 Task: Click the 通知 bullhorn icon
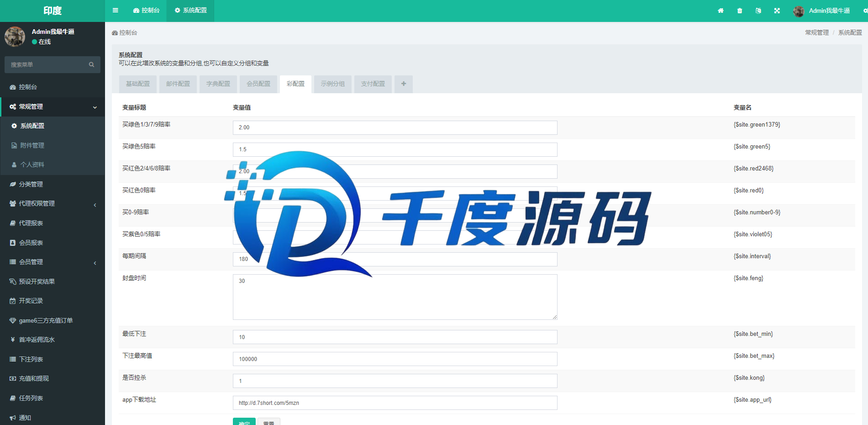pyautogui.click(x=13, y=418)
